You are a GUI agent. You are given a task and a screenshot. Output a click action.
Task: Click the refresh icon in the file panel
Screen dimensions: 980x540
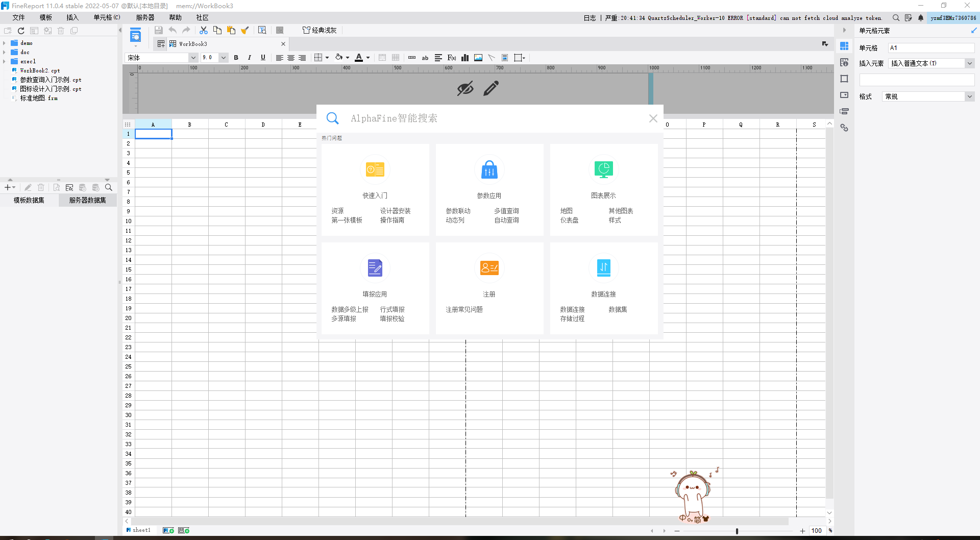[21, 31]
